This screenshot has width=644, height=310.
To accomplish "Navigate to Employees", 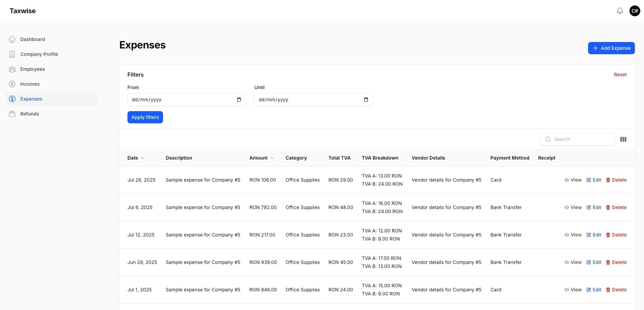I will point(52,69).
